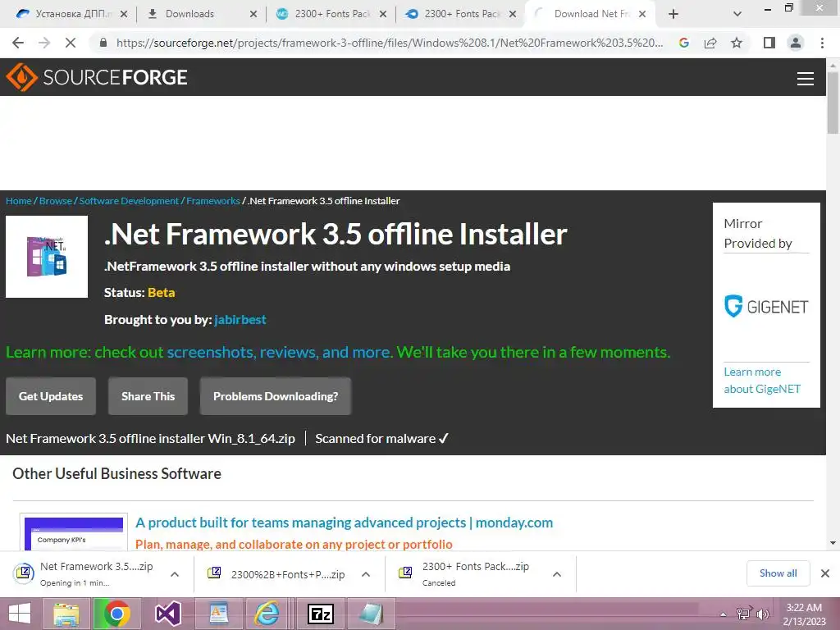This screenshot has width=840, height=630.
Task: Click the Get Updates button
Action: click(x=51, y=396)
